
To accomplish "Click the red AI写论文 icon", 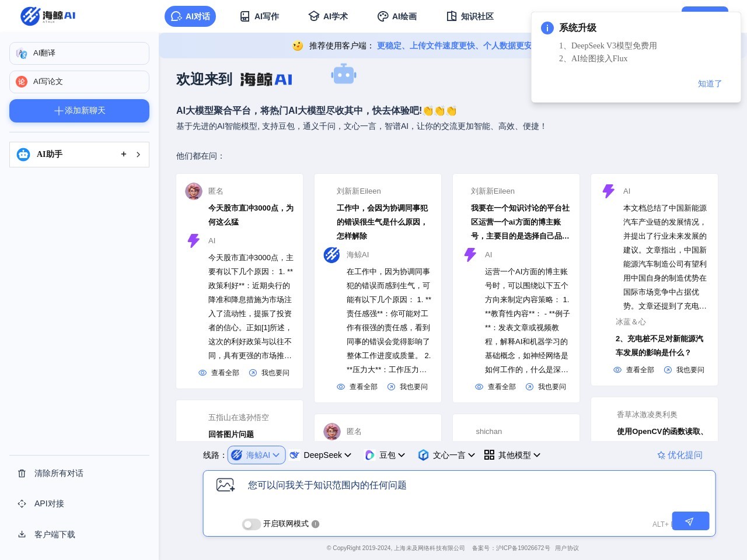I will click(22, 82).
